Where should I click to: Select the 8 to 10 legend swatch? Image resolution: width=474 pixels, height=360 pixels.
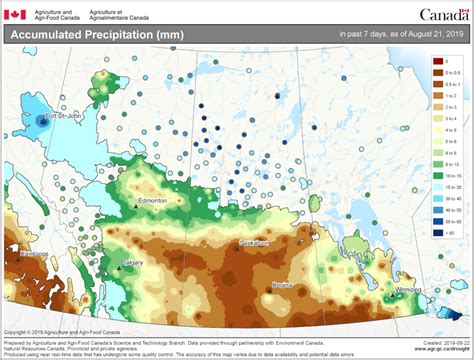[x=438, y=165]
